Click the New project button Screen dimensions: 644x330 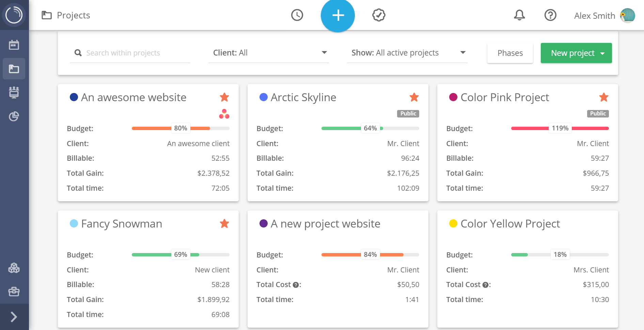coord(576,53)
